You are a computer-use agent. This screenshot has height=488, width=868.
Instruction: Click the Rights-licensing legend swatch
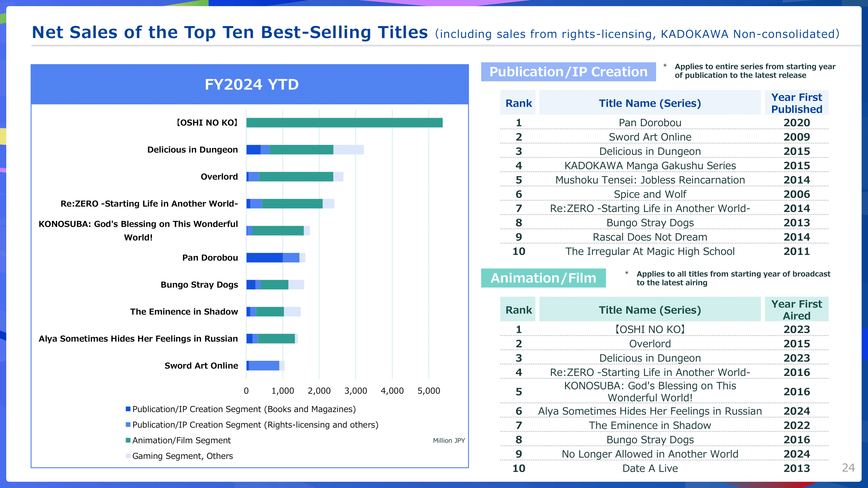(128, 424)
